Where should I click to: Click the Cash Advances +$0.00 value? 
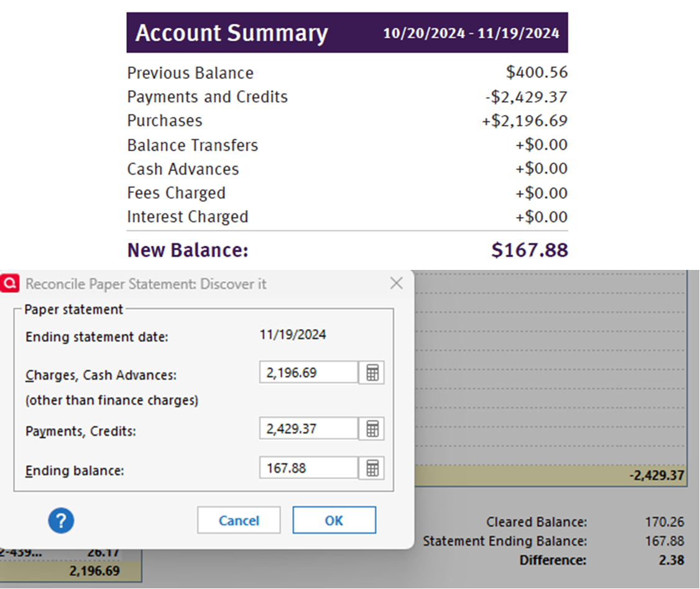point(541,169)
